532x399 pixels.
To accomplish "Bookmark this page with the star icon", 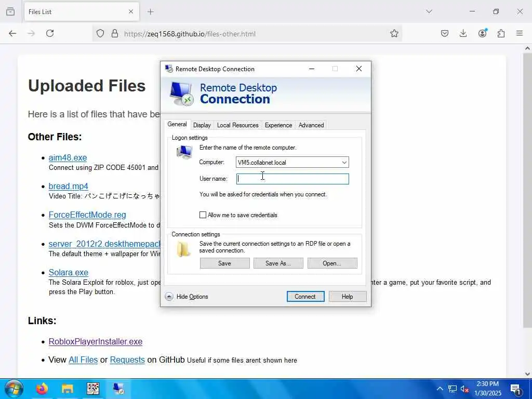I will [394, 33].
